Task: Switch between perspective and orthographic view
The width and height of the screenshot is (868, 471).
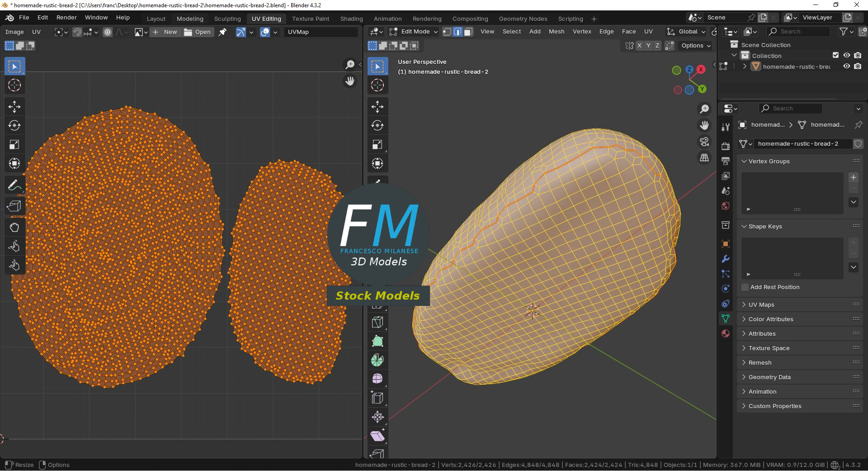Action: coord(704,158)
